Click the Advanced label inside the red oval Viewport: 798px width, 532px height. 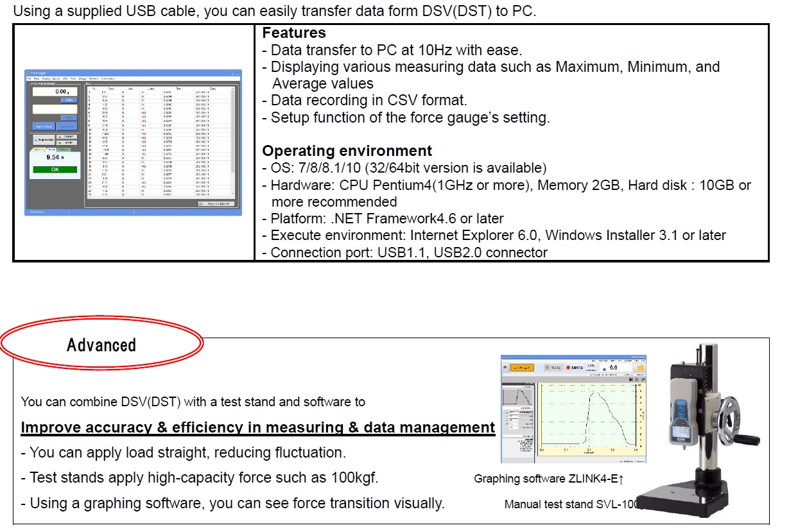(x=101, y=345)
